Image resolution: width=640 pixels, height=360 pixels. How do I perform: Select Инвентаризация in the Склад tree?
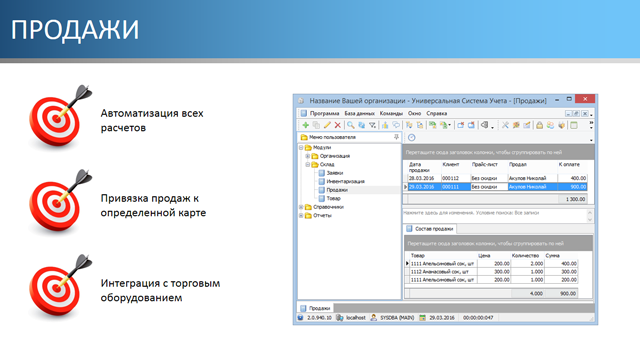pyautogui.click(x=345, y=181)
